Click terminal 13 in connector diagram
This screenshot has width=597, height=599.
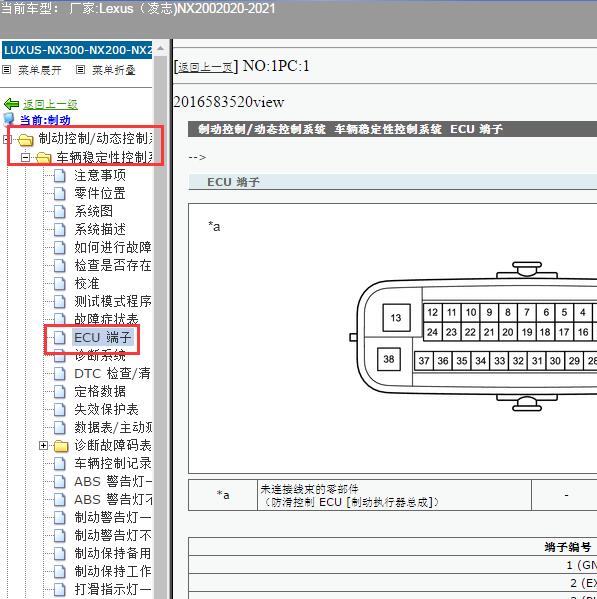tap(396, 318)
